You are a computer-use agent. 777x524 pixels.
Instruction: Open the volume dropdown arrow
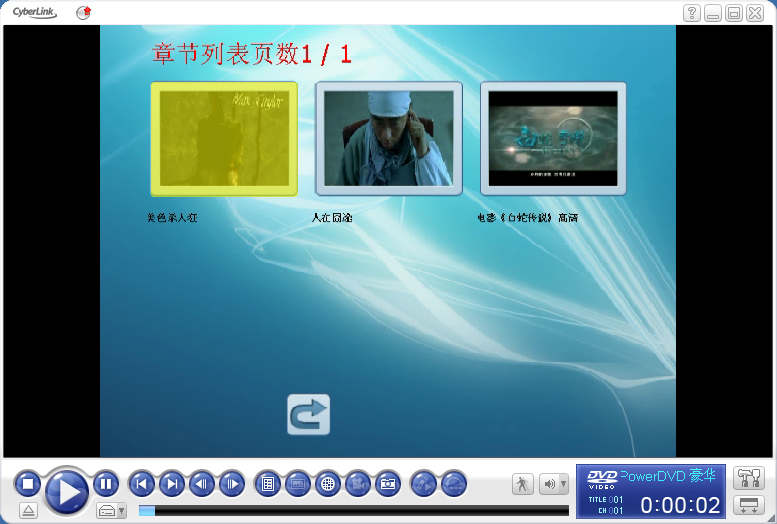pos(563,484)
